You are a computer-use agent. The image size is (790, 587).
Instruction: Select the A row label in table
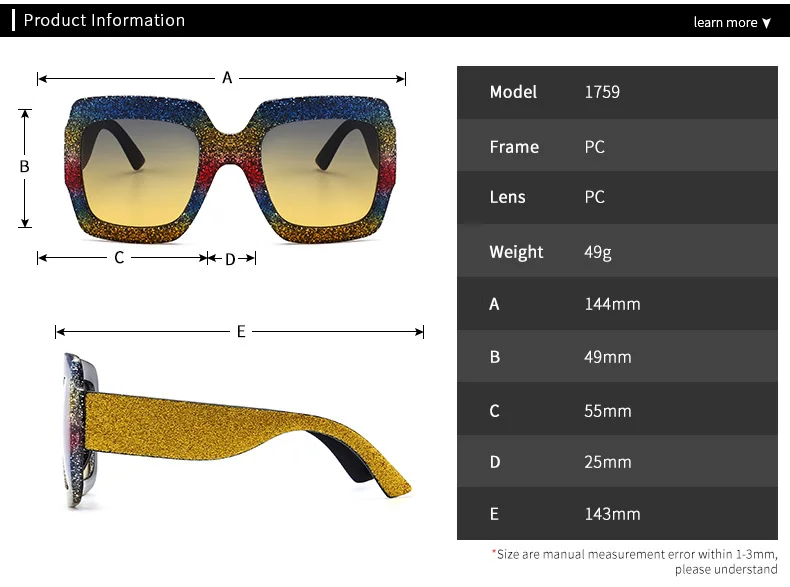click(494, 304)
